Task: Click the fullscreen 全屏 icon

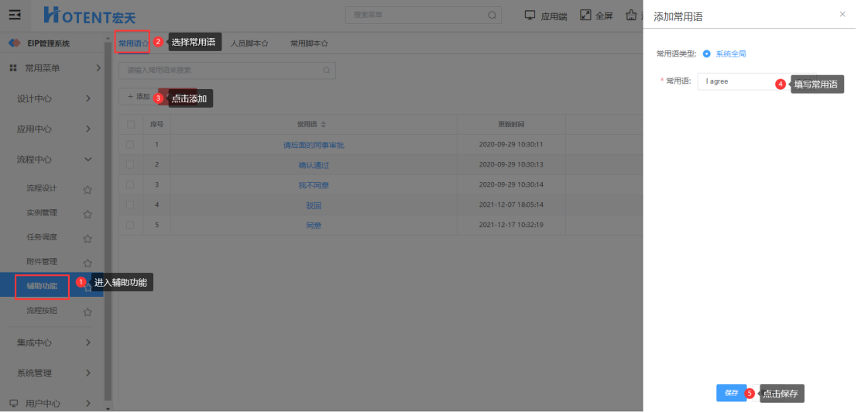Action: click(585, 15)
